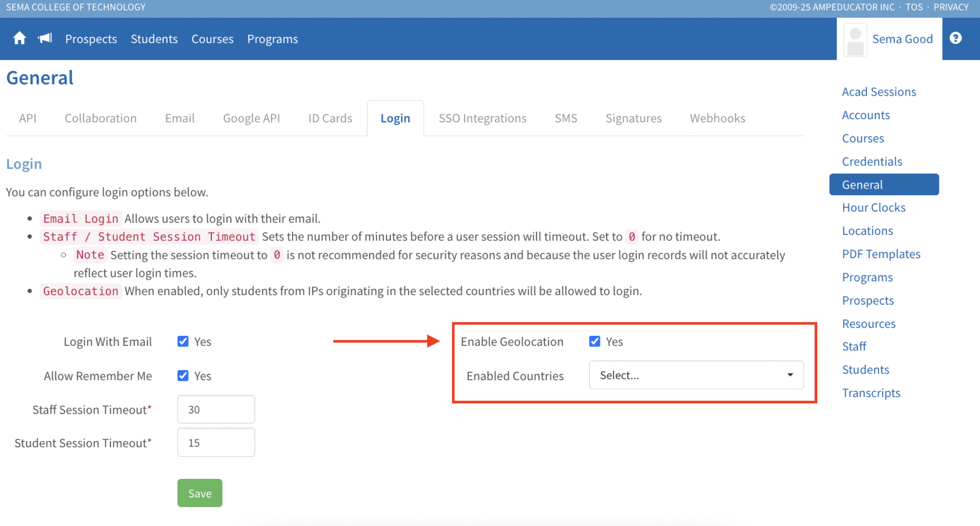Toggle the Allow Remember Me checkbox
This screenshot has height=526, width=980.
tap(183, 376)
